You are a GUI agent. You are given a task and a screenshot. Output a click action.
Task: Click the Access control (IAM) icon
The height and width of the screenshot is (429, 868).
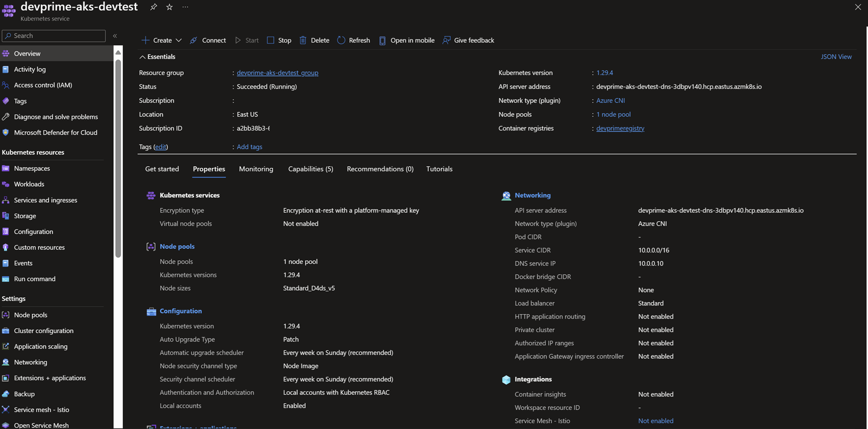pyautogui.click(x=6, y=85)
